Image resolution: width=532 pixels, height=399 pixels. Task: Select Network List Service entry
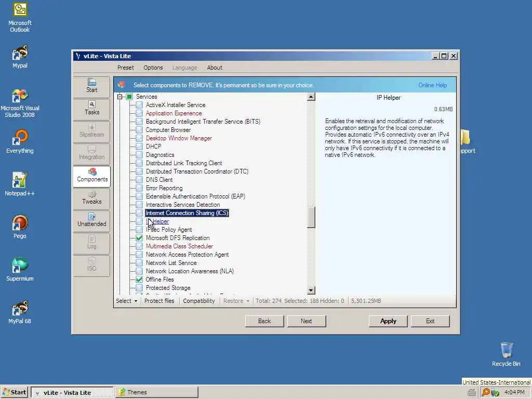(x=171, y=263)
